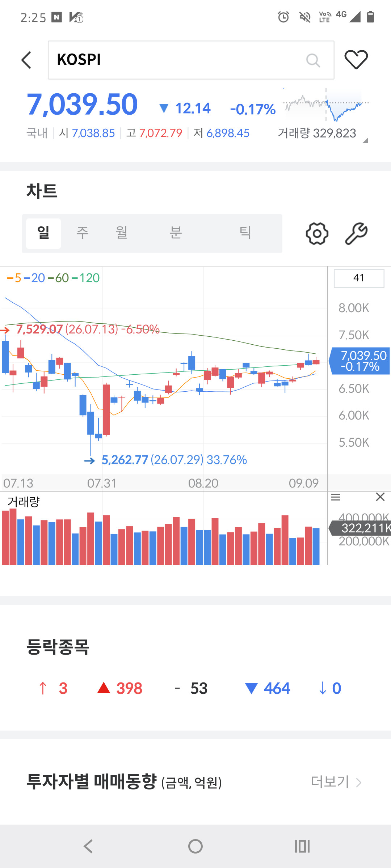
Task: Tap the back arrow beside KOSPI search
Action: click(x=26, y=60)
